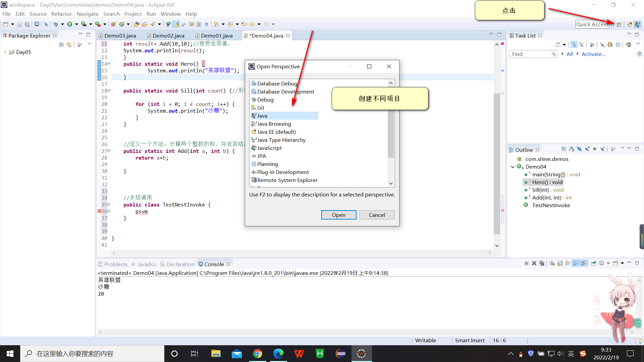
Task: Open File Explorer from the taskbar
Action: [216, 354]
